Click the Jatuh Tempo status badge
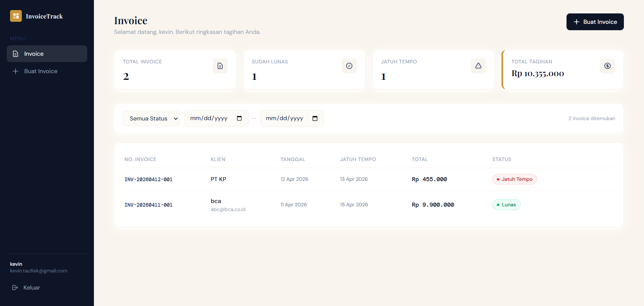Viewport: 644px width, 306px height. click(x=515, y=179)
